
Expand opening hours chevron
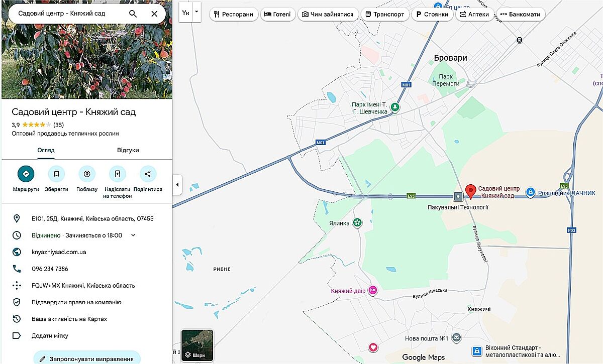[133, 235]
